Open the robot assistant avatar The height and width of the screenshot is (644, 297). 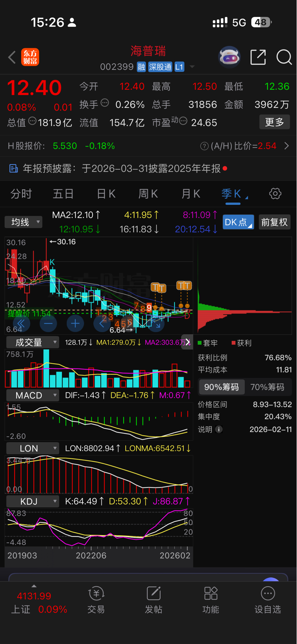coord(229,57)
